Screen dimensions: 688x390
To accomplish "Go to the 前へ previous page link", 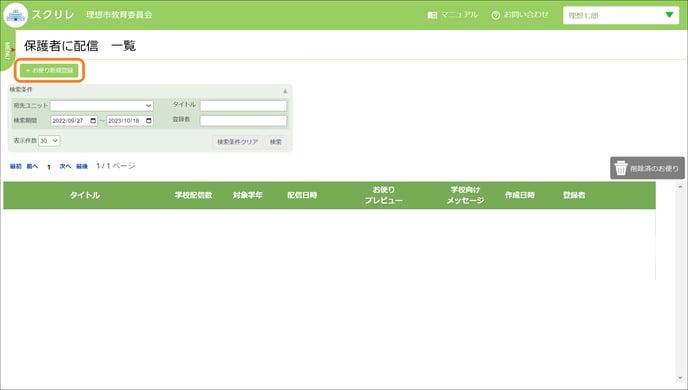I will click(32, 166).
